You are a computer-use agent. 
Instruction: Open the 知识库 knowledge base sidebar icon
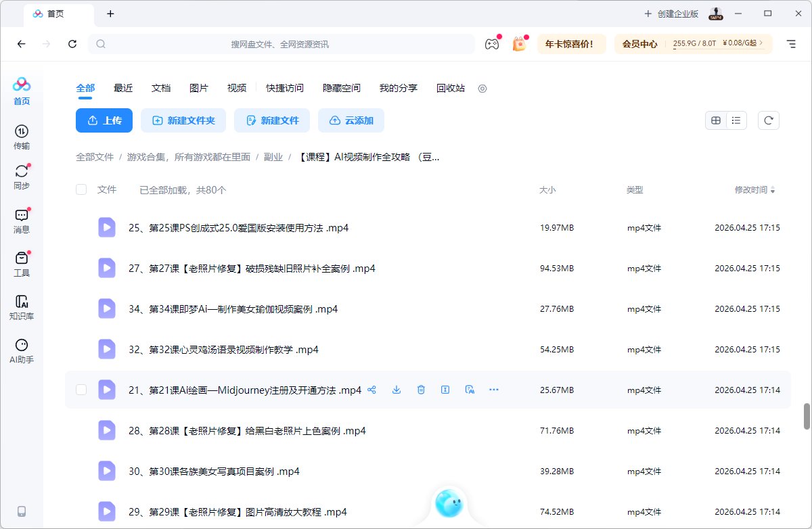click(22, 307)
